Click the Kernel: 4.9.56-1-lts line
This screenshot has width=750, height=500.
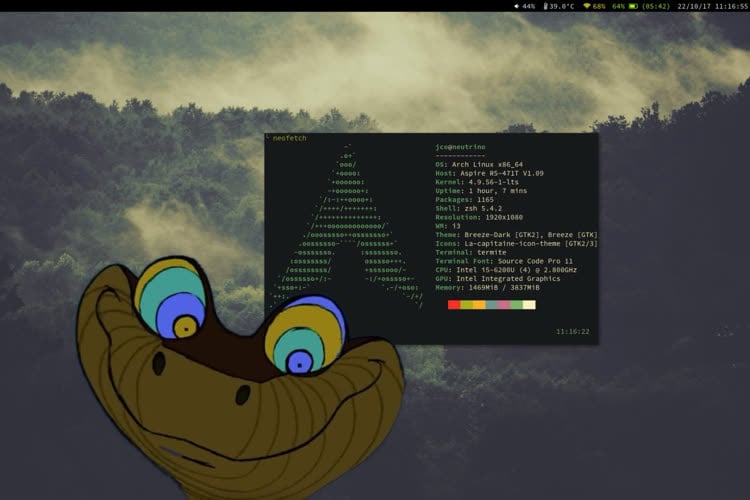[x=477, y=182]
